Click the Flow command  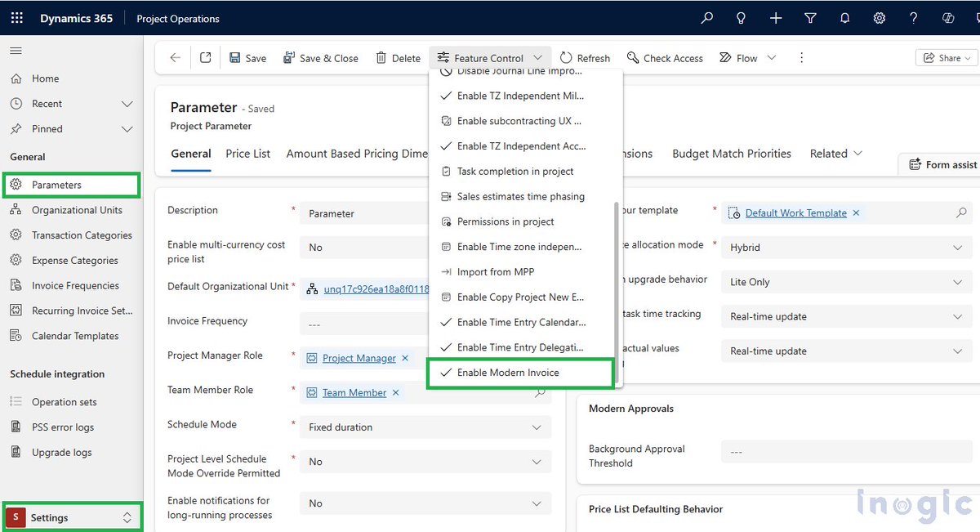tap(739, 58)
